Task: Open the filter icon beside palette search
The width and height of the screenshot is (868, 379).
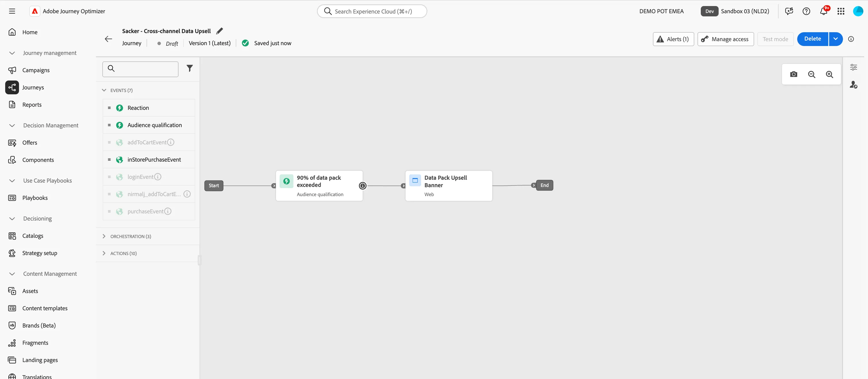Action: [190, 69]
